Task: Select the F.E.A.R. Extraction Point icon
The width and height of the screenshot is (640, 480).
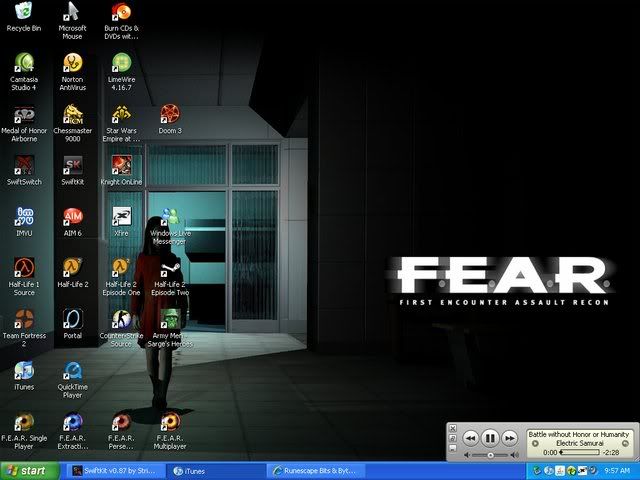Action: (x=73, y=431)
